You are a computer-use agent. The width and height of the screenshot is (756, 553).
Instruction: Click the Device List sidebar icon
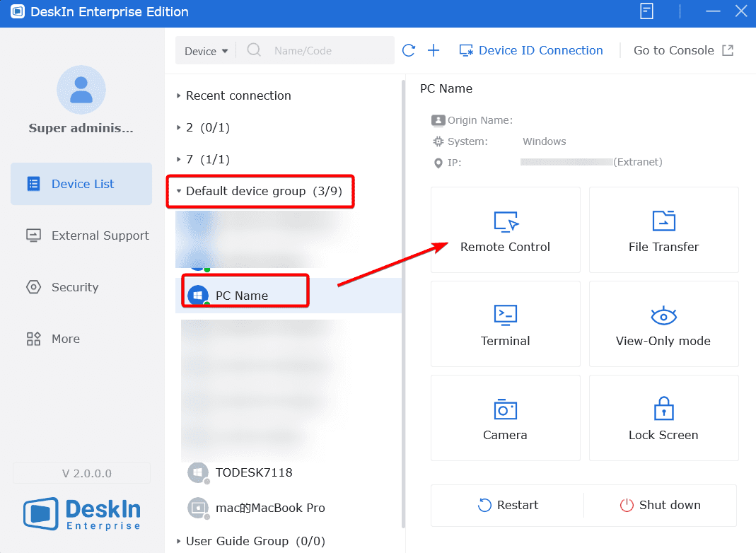(x=34, y=184)
